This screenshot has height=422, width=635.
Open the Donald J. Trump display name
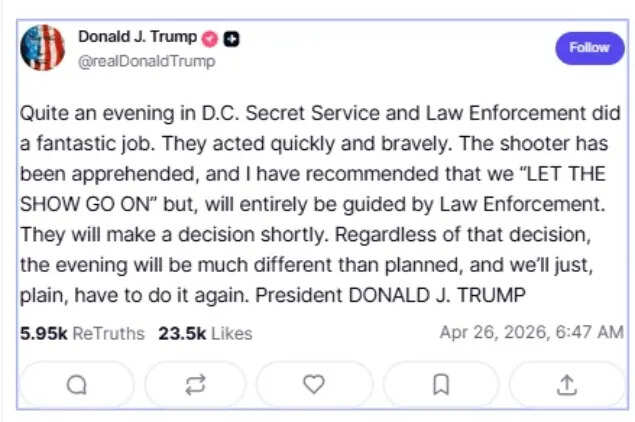click(137, 38)
